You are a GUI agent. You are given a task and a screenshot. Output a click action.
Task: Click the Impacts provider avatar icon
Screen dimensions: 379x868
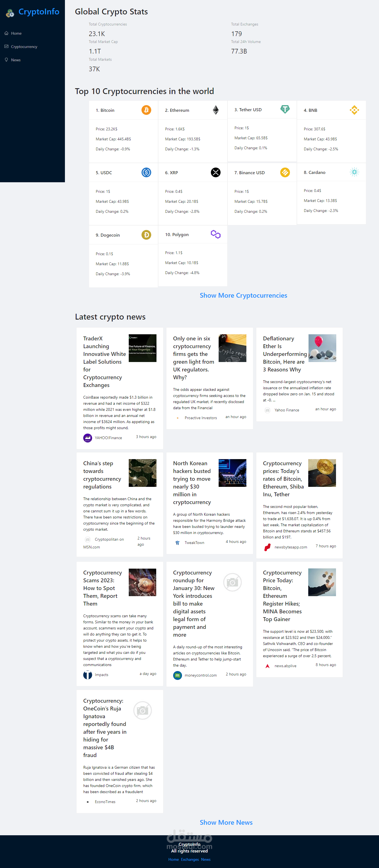tap(88, 675)
